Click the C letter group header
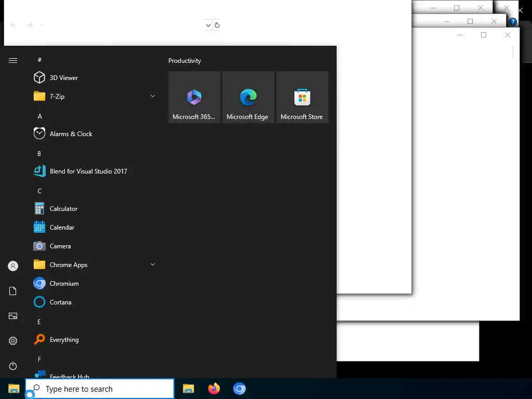The height and width of the screenshot is (399, 532). (39, 191)
